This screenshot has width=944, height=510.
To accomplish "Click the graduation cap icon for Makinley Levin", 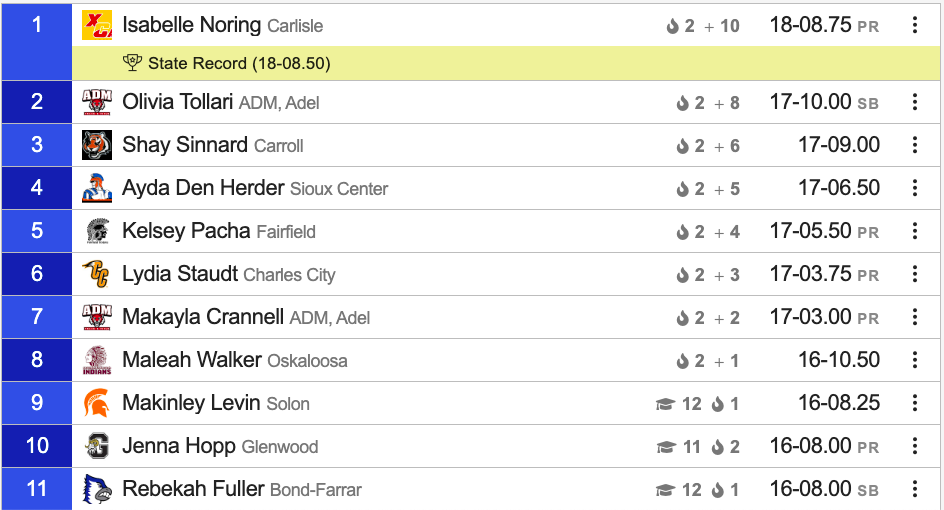I will point(665,403).
